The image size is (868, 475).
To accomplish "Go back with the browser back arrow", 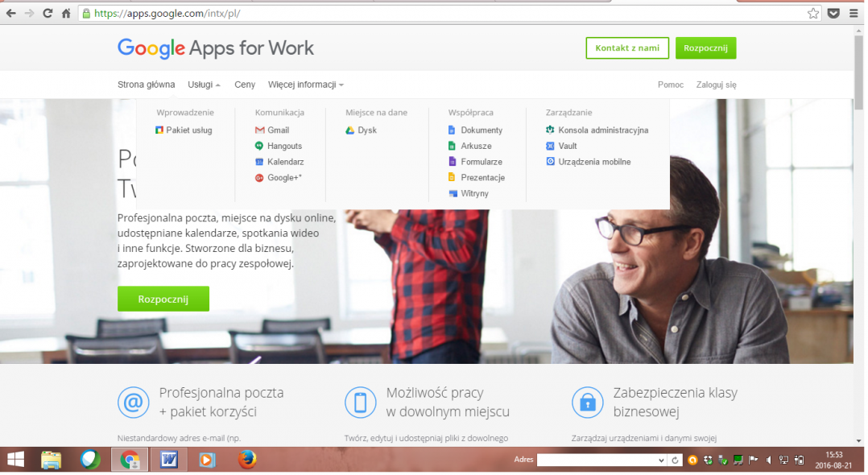I will tap(11, 14).
